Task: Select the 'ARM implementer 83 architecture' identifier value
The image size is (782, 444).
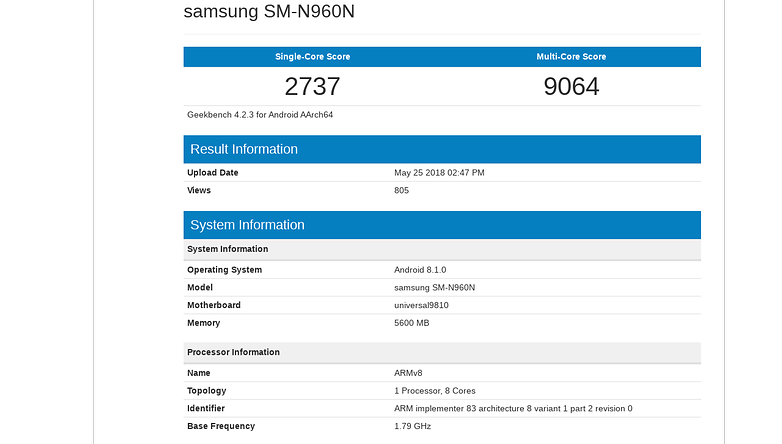Action: (513, 408)
